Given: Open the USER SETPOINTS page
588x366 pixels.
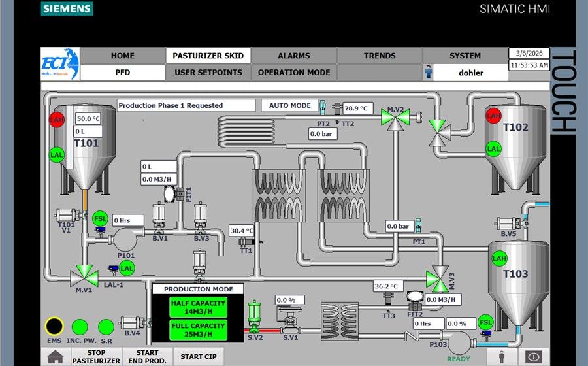Looking at the screenshot, I should tap(208, 73).
